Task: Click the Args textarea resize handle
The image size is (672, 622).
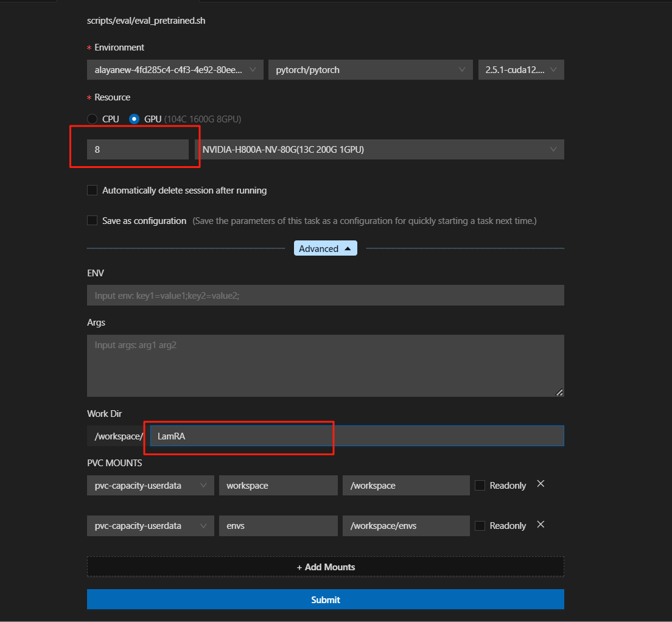Action: point(559,393)
